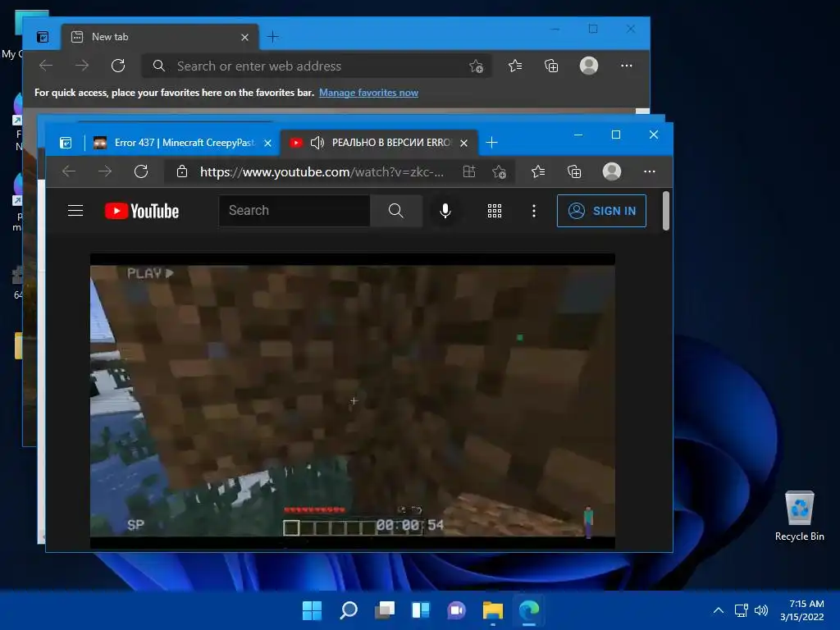
Task: Open profile avatar in back Edge window
Action: click(x=589, y=66)
